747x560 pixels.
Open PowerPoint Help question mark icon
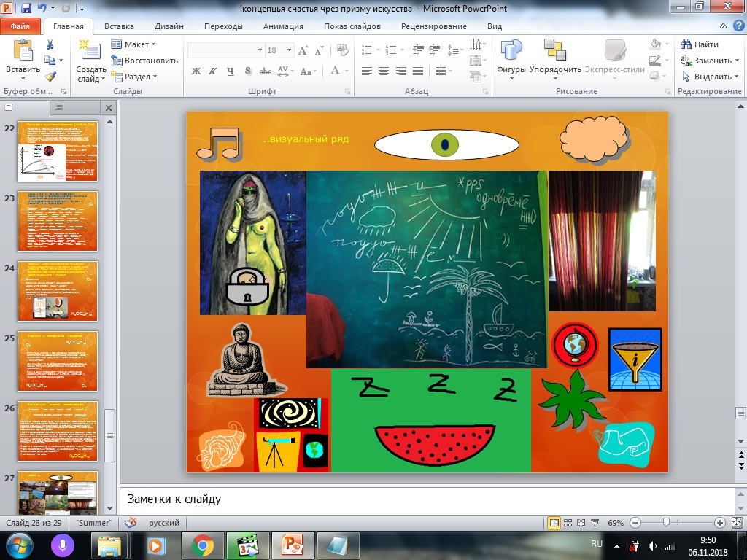(738, 26)
